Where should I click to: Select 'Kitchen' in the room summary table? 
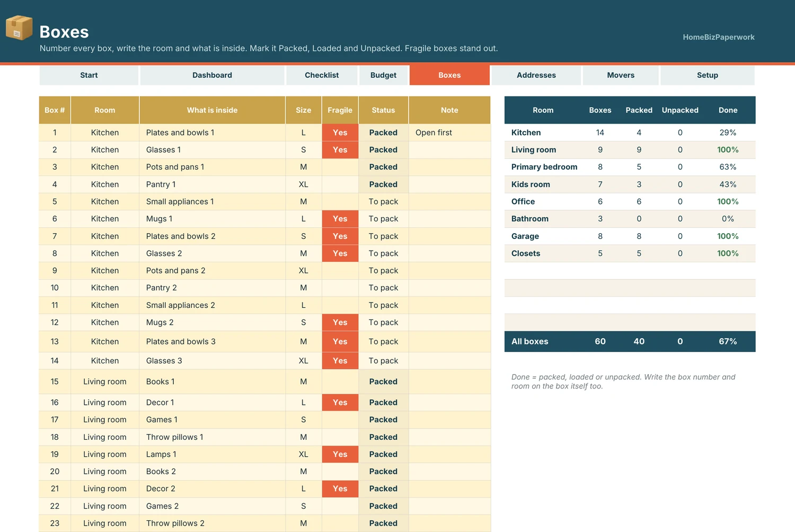[x=526, y=132]
